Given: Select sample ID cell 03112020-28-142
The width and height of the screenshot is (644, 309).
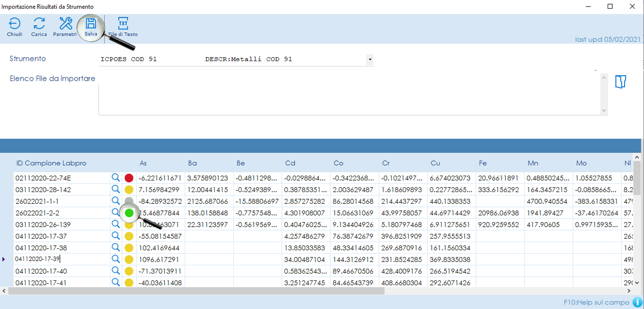Looking at the screenshot, I should coord(62,190).
